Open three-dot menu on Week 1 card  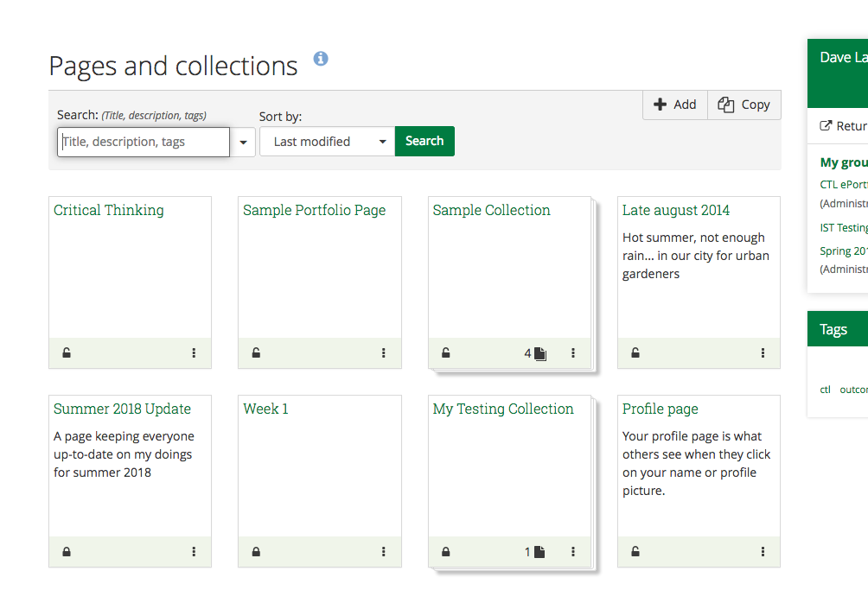(384, 552)
